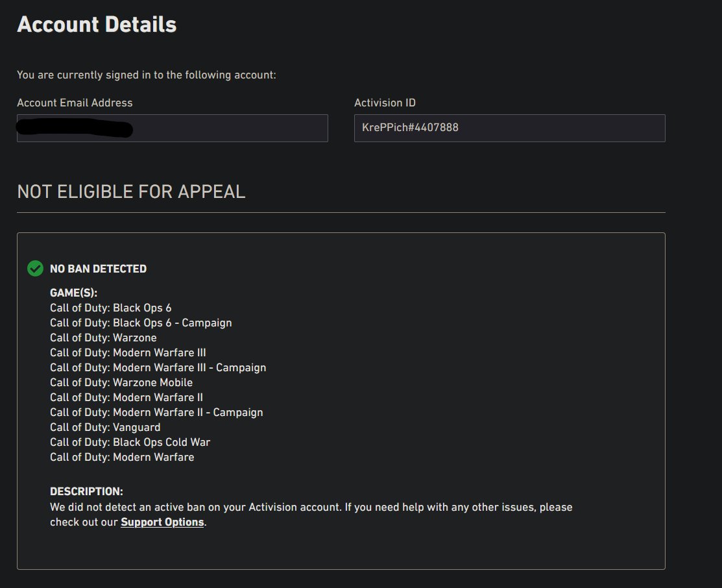The width and height of the screenshot is (722, 588).
Task: Click 'Modern Warfare III - Campaign' entry
Action: click(158, 367)
